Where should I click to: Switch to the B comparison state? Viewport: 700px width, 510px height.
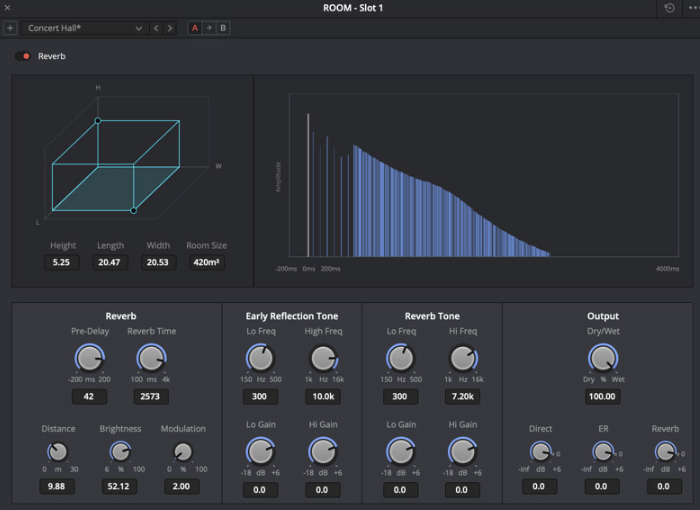click(223, 28)
